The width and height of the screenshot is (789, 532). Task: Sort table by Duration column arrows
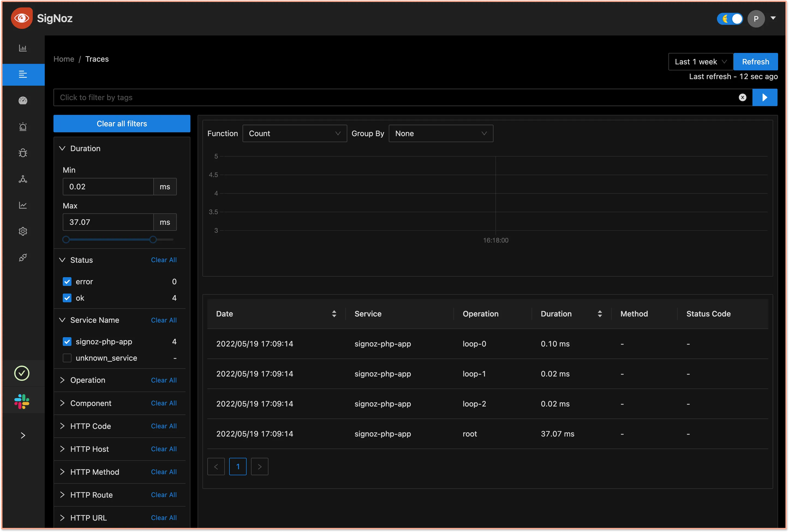599,313
